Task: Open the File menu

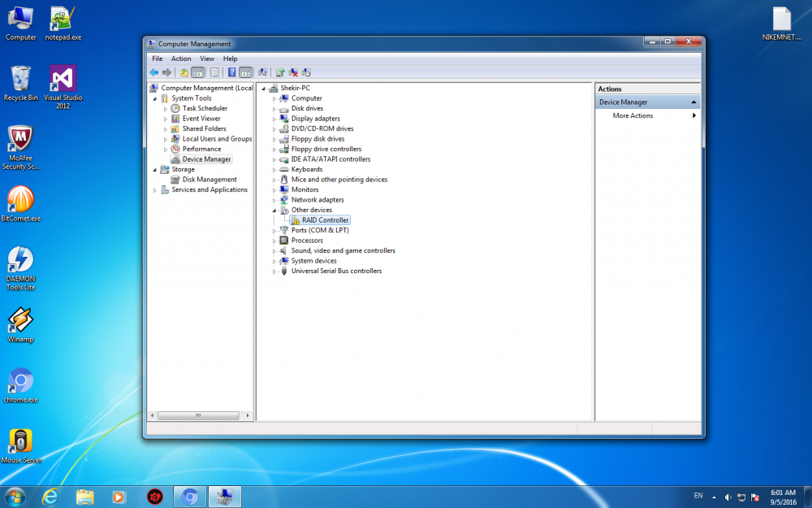Action: pos(157,59)
